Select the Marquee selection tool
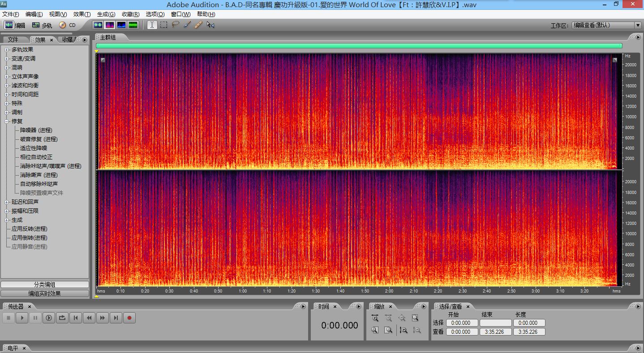 164,25
